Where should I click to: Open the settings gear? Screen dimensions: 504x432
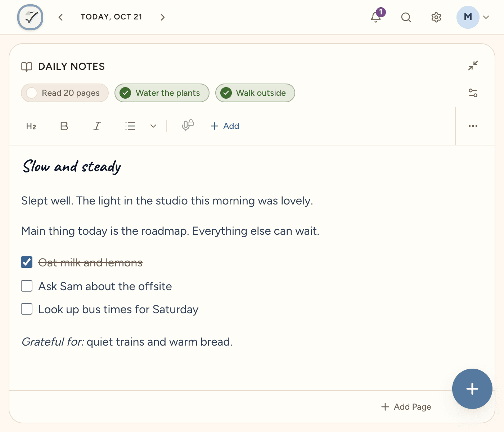tap(436, 17)
